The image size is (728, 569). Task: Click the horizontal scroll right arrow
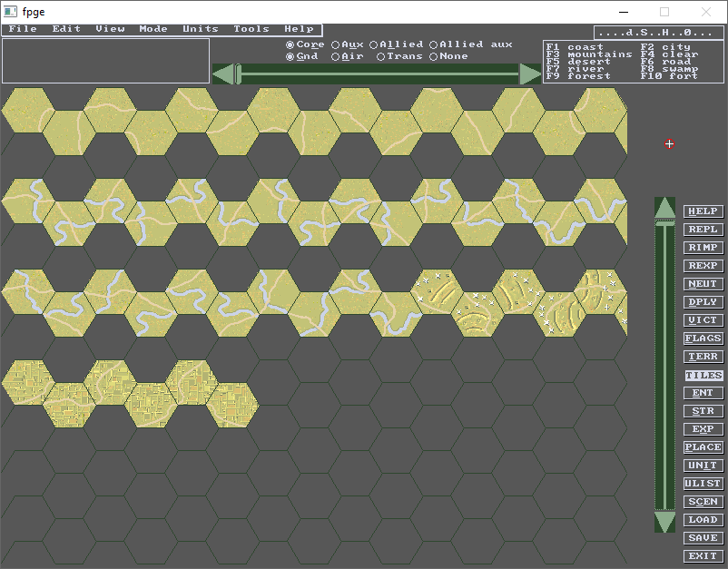530,74
